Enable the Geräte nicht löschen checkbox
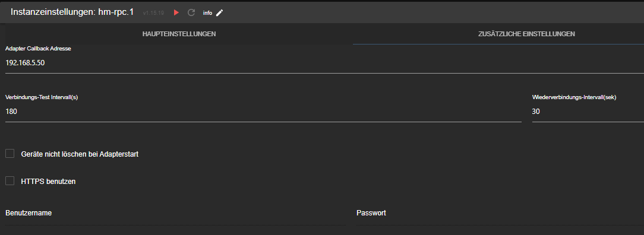Viewport: 644px width, 235px height. tap(10, 153)
